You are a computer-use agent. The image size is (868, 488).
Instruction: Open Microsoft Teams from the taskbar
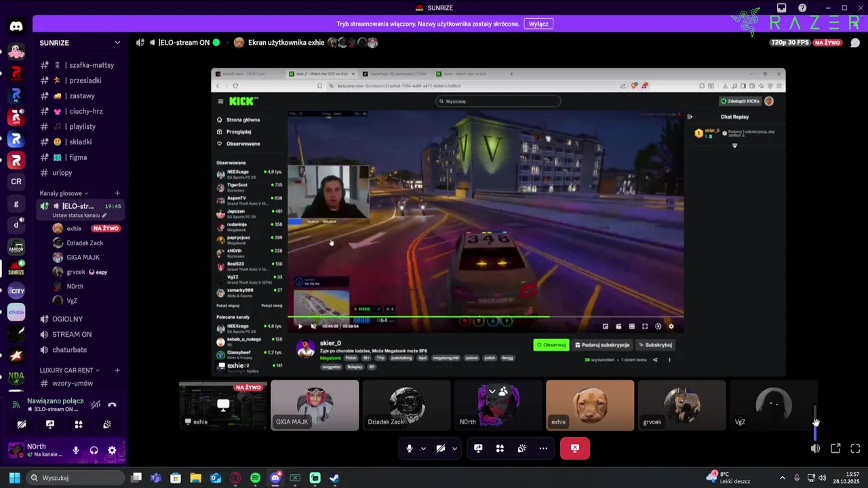pos(155,478)
